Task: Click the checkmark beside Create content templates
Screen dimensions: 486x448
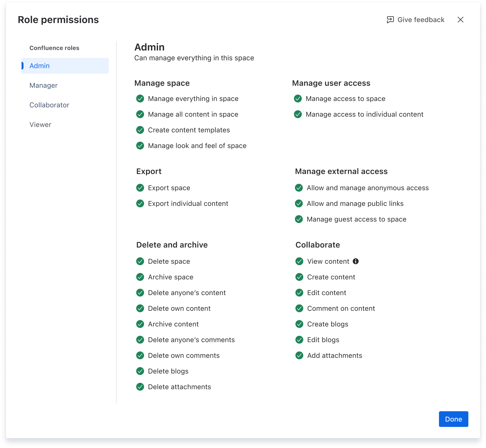Action: pyautogui.click(x=140, y=130)
